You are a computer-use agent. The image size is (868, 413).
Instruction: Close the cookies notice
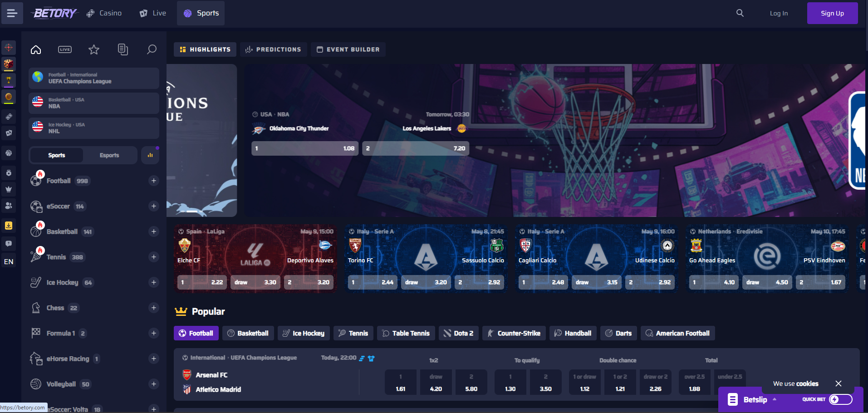(x=839, y=383)
